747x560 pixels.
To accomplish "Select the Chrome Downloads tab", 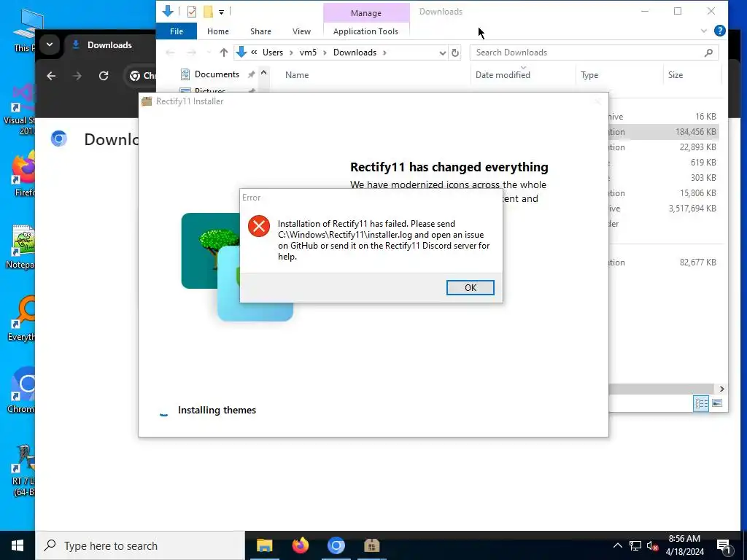I will click(109, 45).
